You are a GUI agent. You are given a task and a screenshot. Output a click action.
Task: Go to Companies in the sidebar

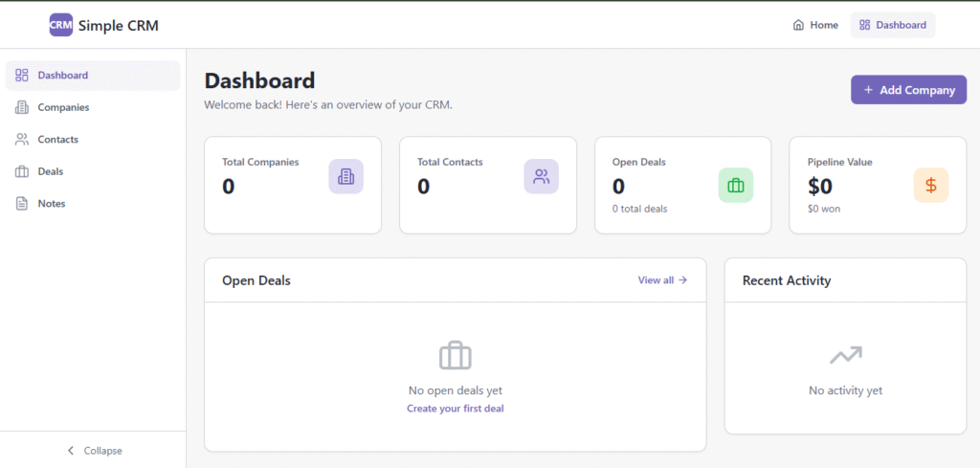click(x=63, y=107)
